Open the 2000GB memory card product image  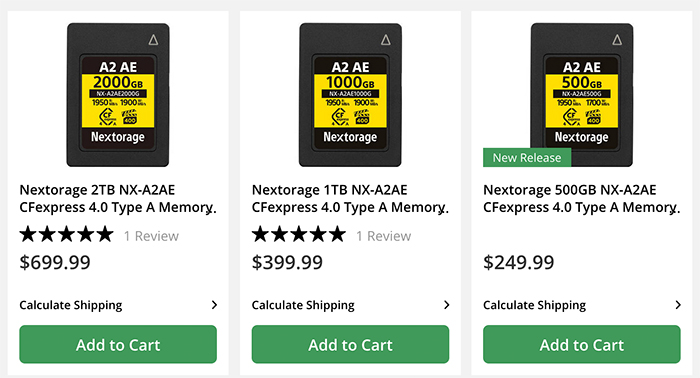(x=118, y=95)
